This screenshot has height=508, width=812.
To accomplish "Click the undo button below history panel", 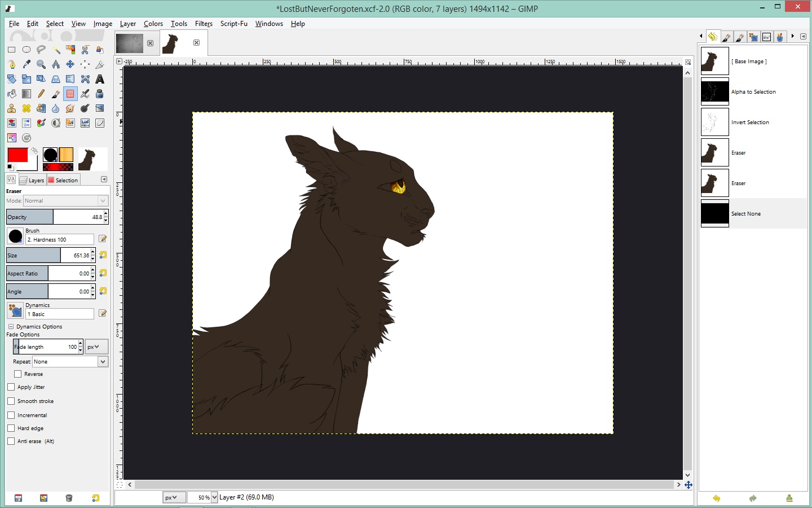I will (716, 498).
